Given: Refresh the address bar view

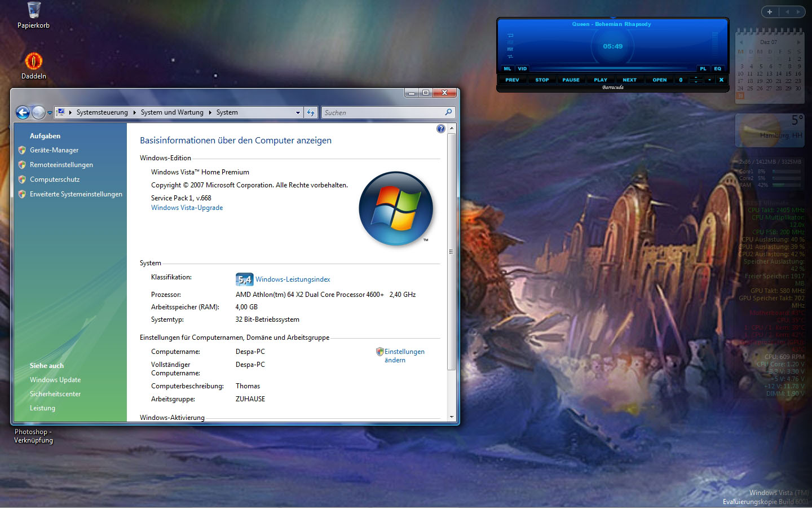Looking at the screenshot, I should (x=311, y=112).
